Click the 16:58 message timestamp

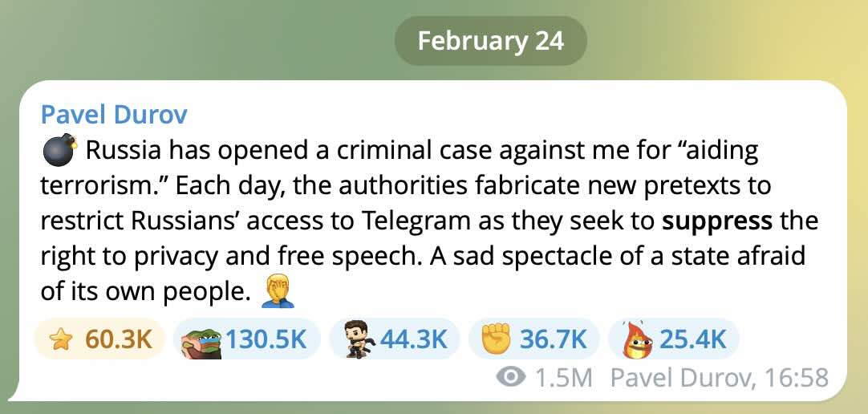[x=796, y=377]
